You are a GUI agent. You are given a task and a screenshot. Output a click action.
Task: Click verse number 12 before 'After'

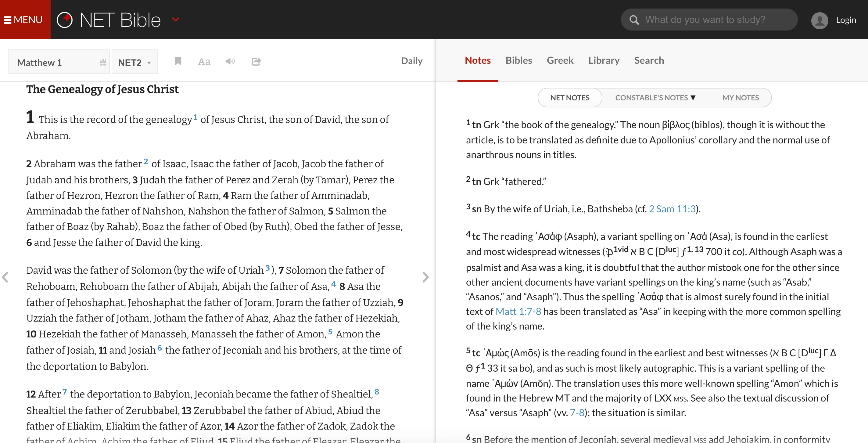click(31, 394)
